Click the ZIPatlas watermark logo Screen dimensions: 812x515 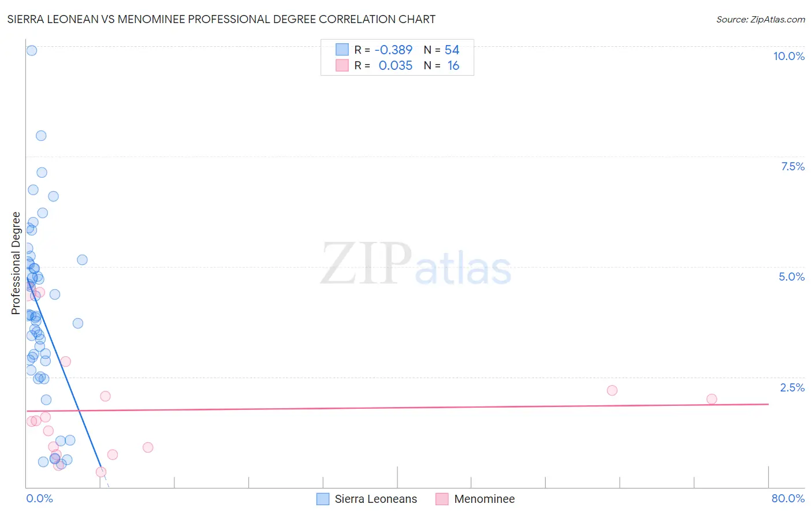(416, 264)
